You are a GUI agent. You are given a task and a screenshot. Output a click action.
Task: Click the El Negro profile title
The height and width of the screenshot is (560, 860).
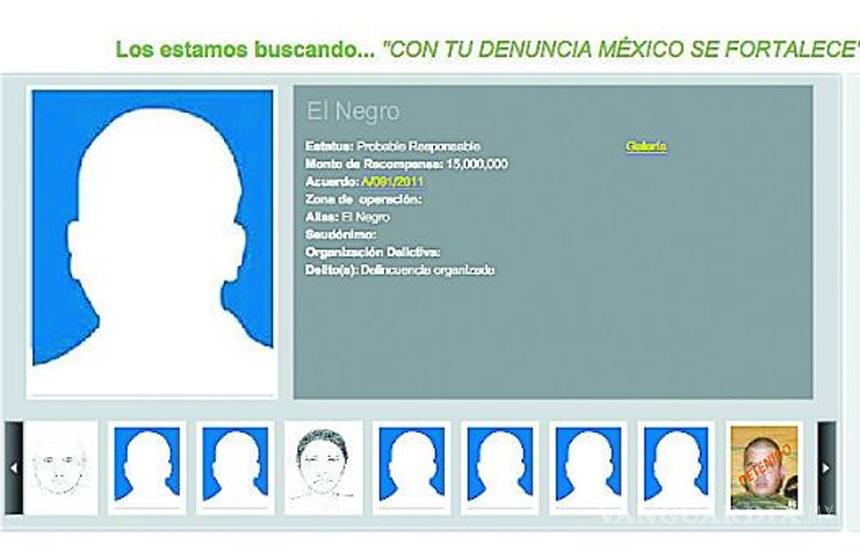[352, 112]
